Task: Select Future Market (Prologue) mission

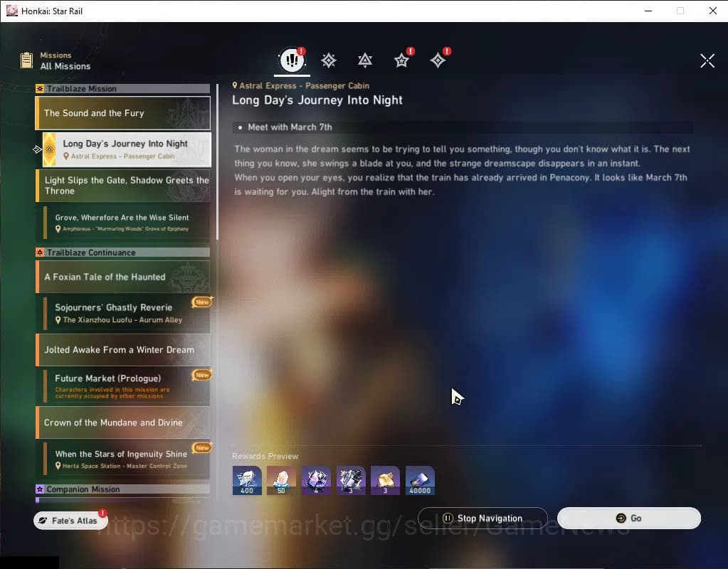Action: click(126, 386)
